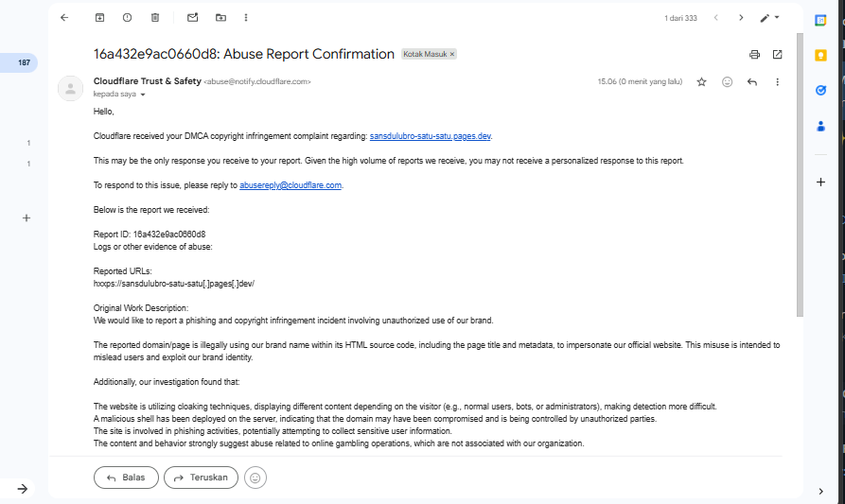Open the message's three-dot more menu
Viewport: 845px width, 504px height.
pyautogui.click(x=777, y=82)
